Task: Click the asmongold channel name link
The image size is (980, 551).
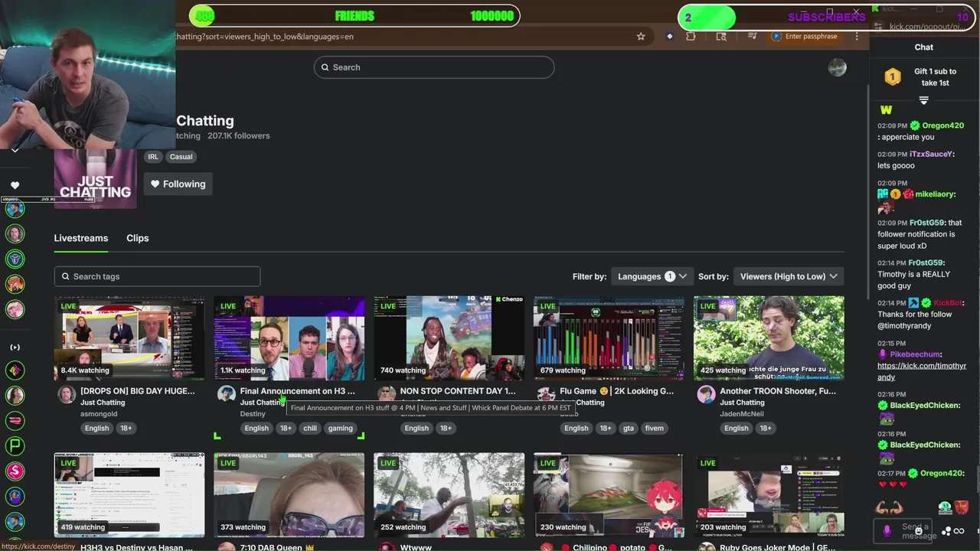Action: pos(98,414)
